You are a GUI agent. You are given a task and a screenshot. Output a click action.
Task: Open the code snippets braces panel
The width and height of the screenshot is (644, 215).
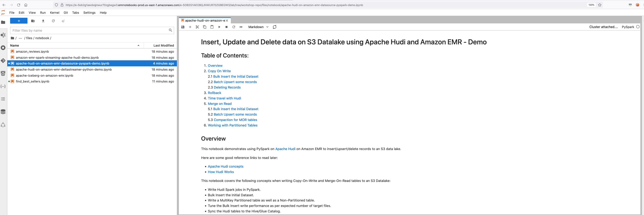pyautogui.click(x=3, y=86)
